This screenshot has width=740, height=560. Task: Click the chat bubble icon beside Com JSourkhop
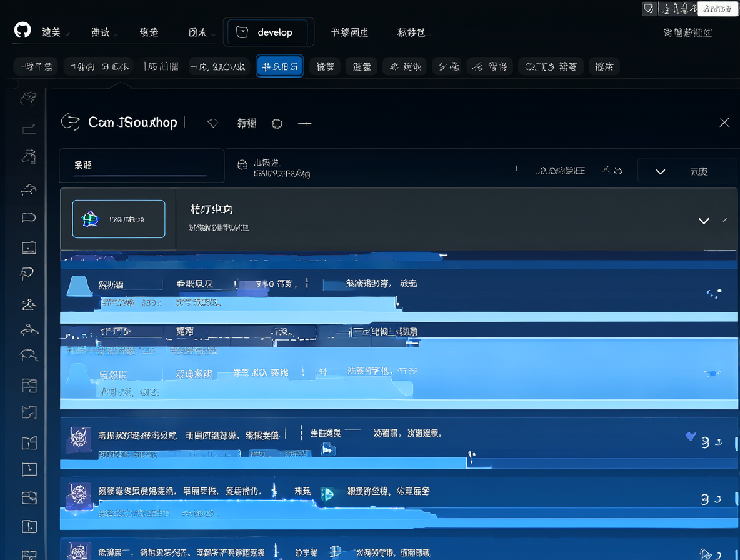pyautogui.click(x=71, y=122)
